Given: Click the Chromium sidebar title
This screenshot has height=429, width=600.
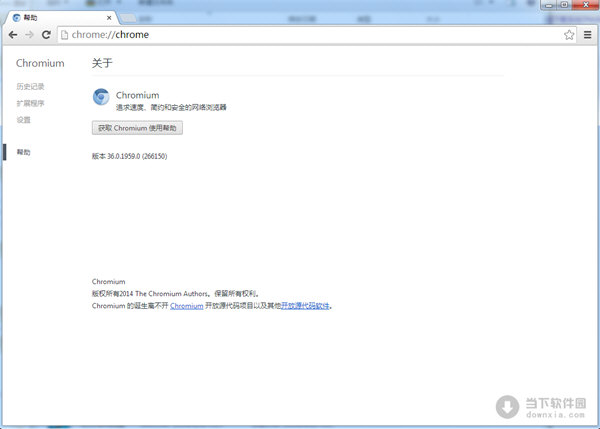Looking at the screenshot, I should (40, 63).
